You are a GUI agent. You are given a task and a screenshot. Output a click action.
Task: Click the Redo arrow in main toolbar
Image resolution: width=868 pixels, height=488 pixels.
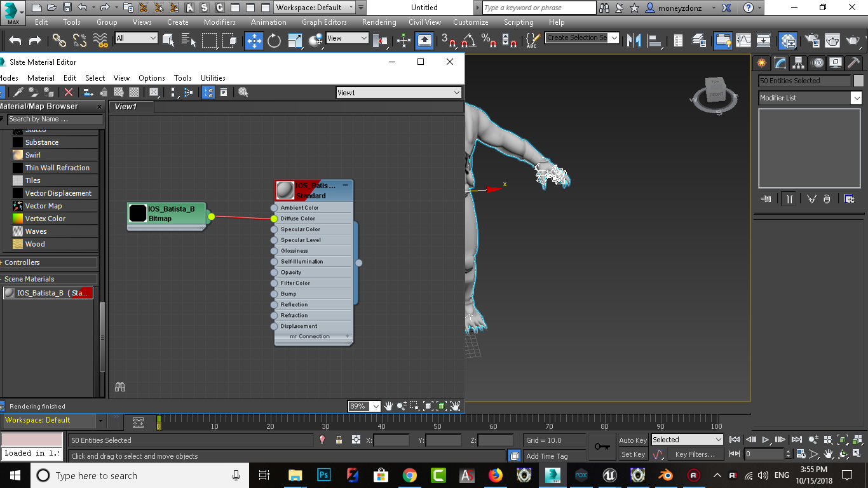(x=35, y=41)
